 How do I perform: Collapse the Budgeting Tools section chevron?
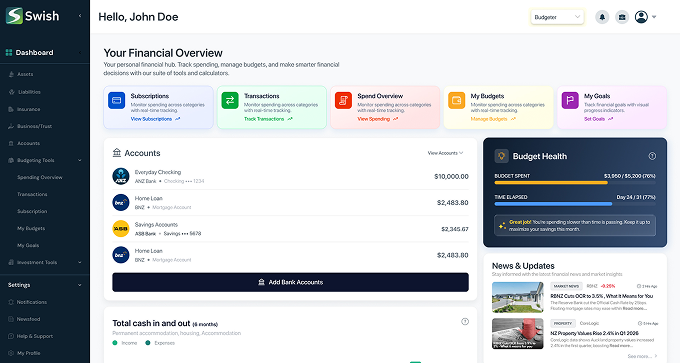(80, 160)
